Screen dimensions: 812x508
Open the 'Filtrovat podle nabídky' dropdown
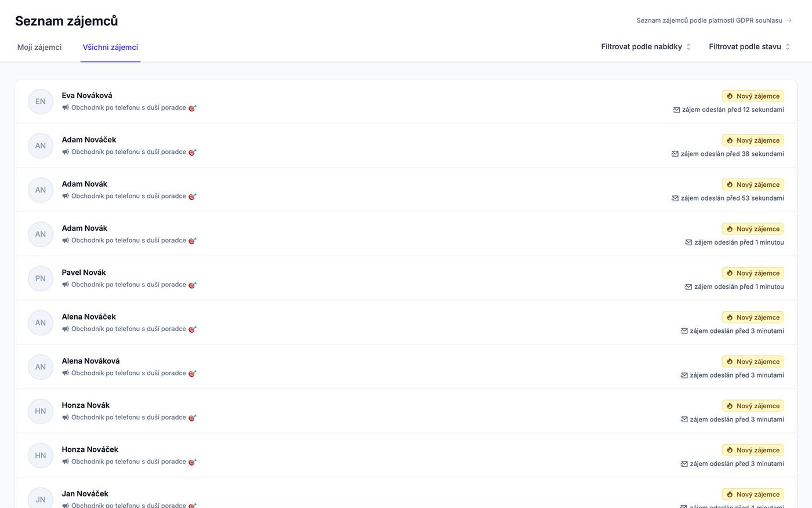coord(646,47)
